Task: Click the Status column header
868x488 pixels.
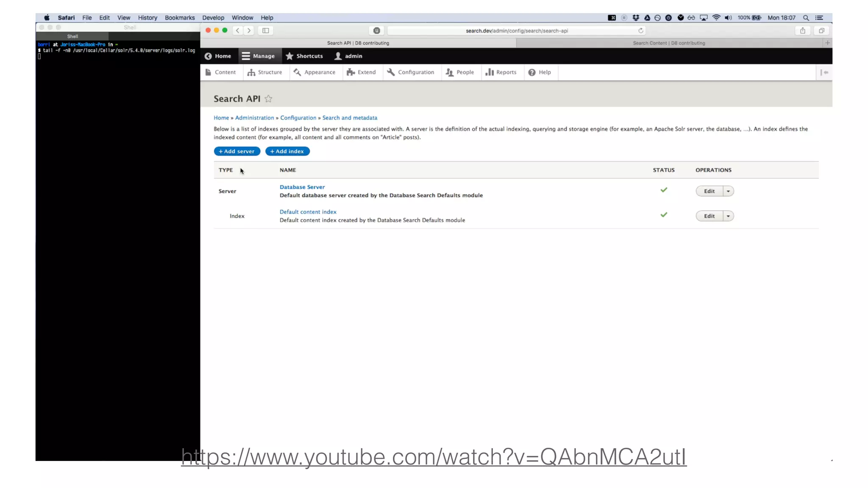Action: pyautogui.click(x=664, y=170)
